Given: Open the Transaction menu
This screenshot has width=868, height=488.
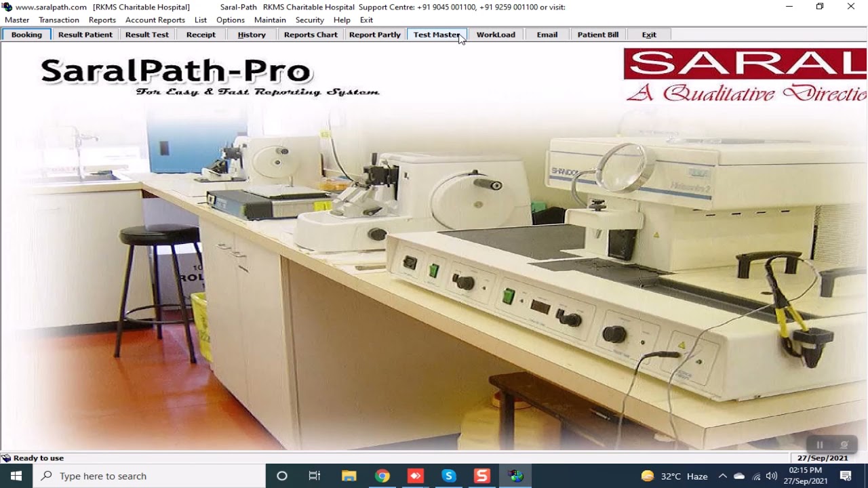Looking at the screenshot, I should [59, 20].
